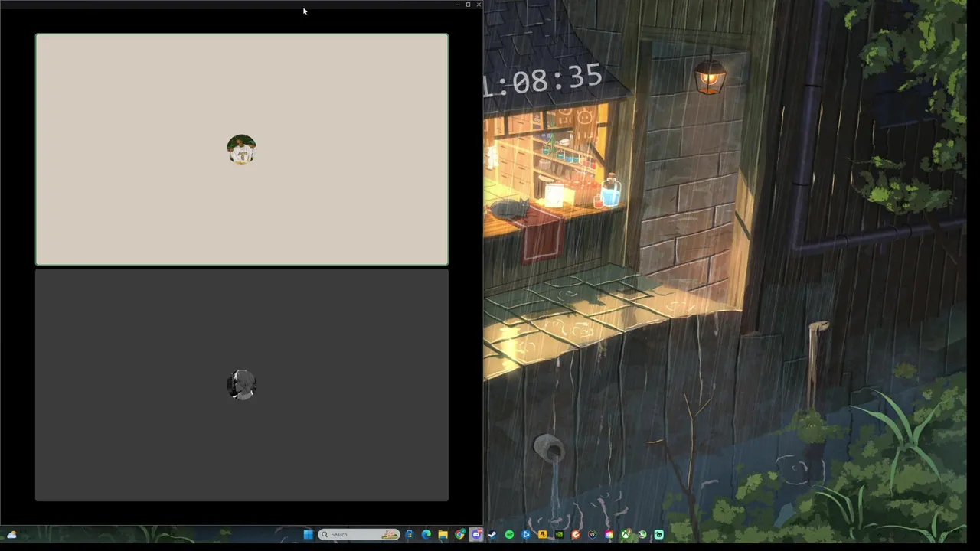Close the call window
980x551 pixels.
pyautogui.click(x=479, y=5)
